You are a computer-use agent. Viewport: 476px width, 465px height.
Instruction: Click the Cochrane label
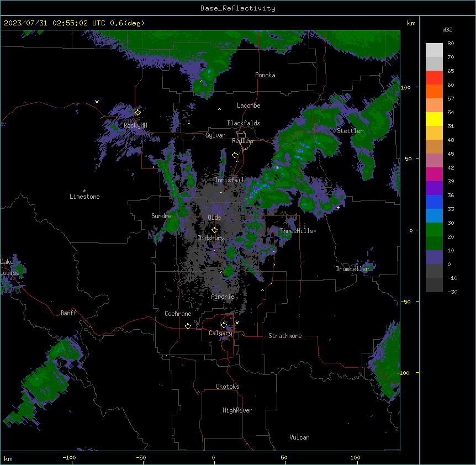[x=178, y=314]
